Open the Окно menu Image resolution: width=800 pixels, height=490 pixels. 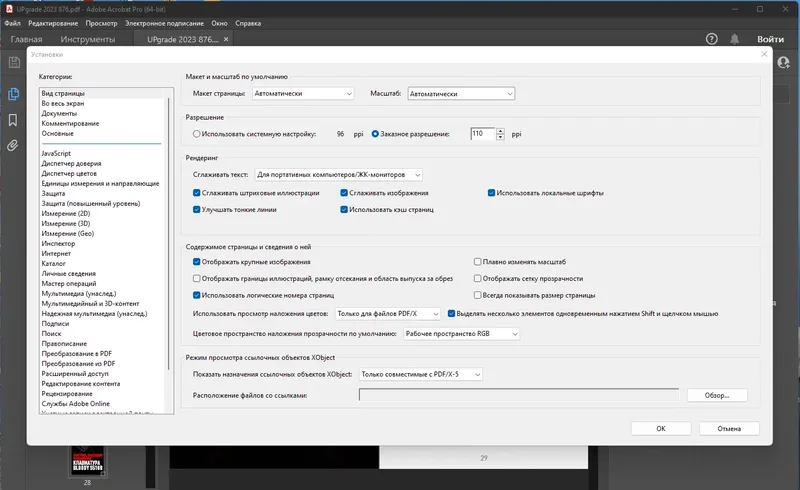coord(219,23)
